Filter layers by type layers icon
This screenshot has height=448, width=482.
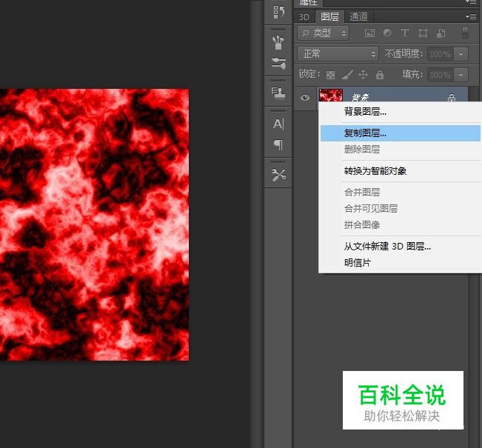click(x=405, y=33)
